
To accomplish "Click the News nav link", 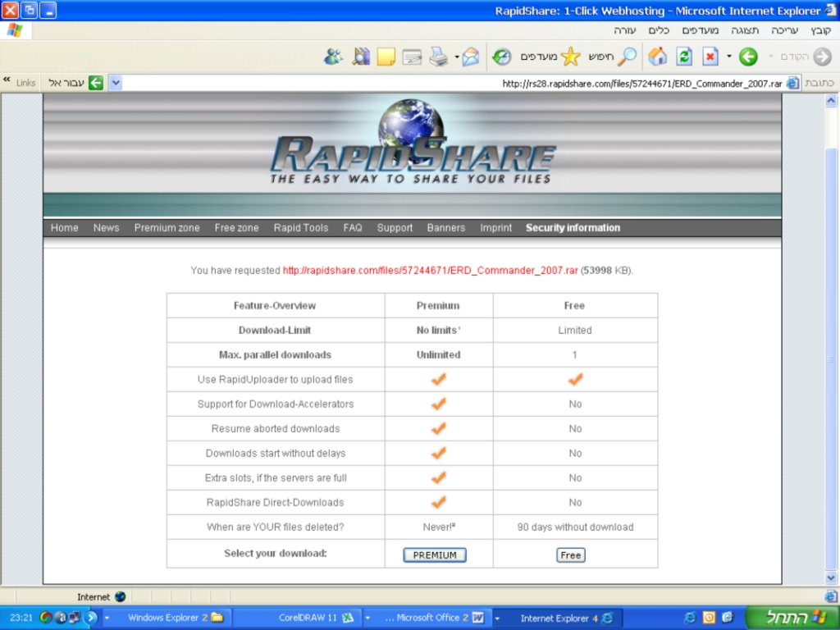I will point(106,228).
